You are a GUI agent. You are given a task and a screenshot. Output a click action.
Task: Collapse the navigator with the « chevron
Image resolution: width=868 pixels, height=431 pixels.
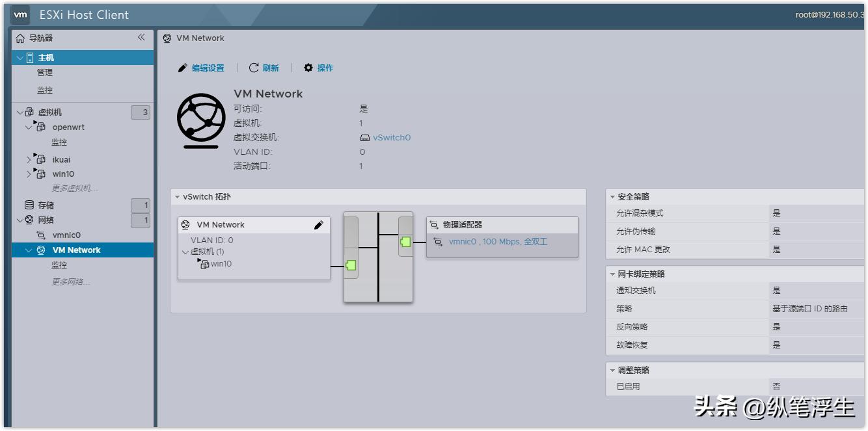[141, 37]
